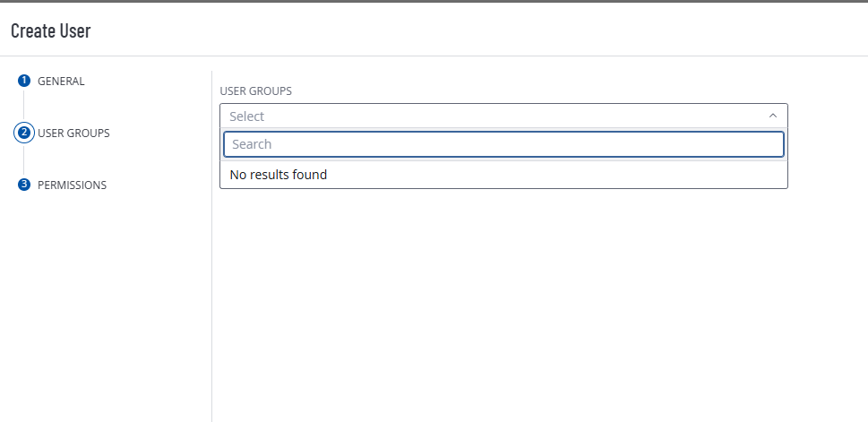The width and height of the screenshot is (868, 422).
Task: Collapse the dropdown using the chevron arrow
Action: coord(773,116)
